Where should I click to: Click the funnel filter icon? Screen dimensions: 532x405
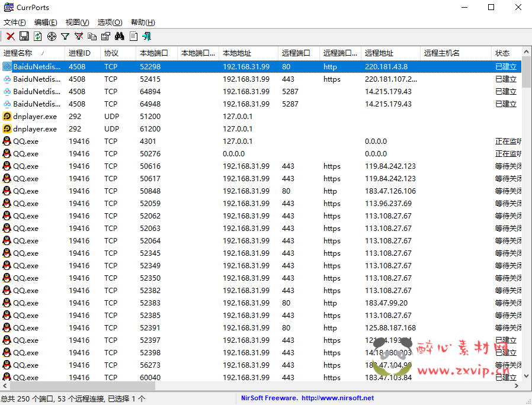[65, 37]
